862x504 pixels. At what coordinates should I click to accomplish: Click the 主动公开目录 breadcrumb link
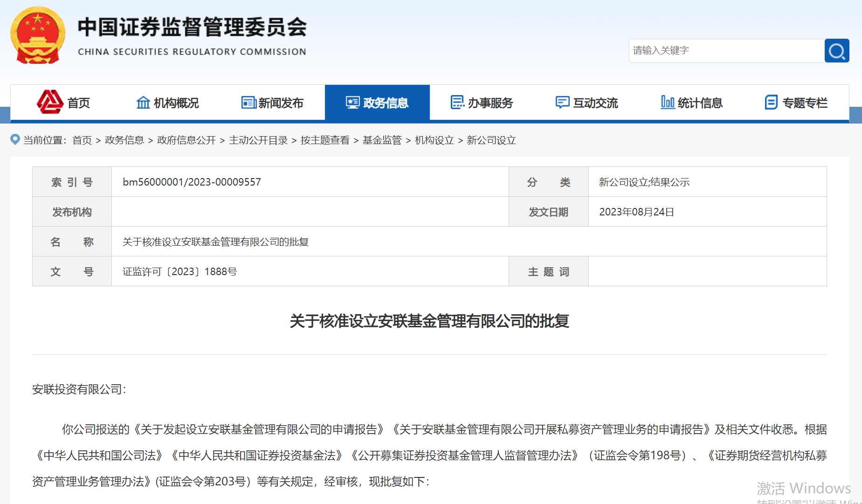tap(258, 140)
